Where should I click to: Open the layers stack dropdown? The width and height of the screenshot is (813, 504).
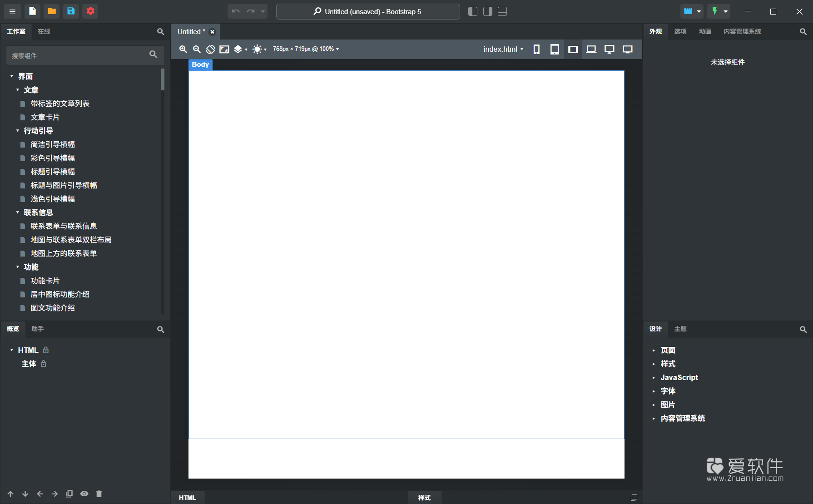pos(240,49)
